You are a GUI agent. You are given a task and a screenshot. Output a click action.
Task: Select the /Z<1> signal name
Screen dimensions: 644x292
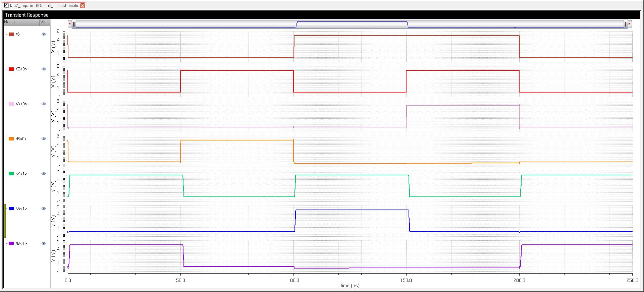click(21, 174)
